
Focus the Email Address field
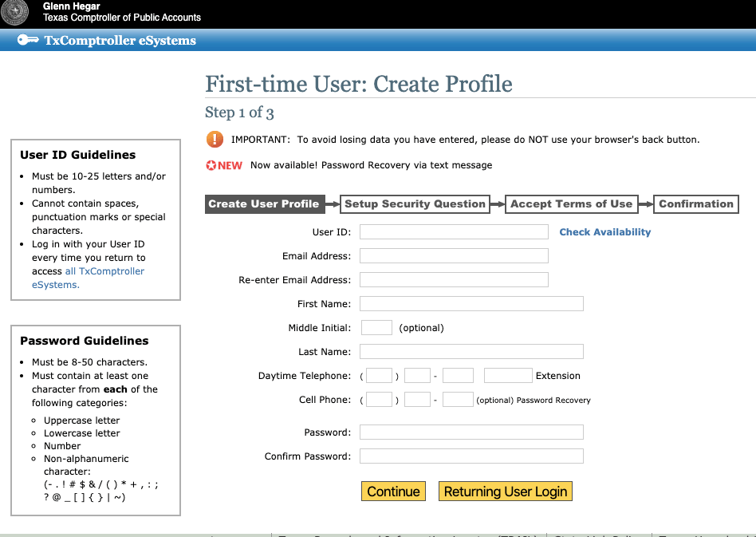click(x=454, y=255)
